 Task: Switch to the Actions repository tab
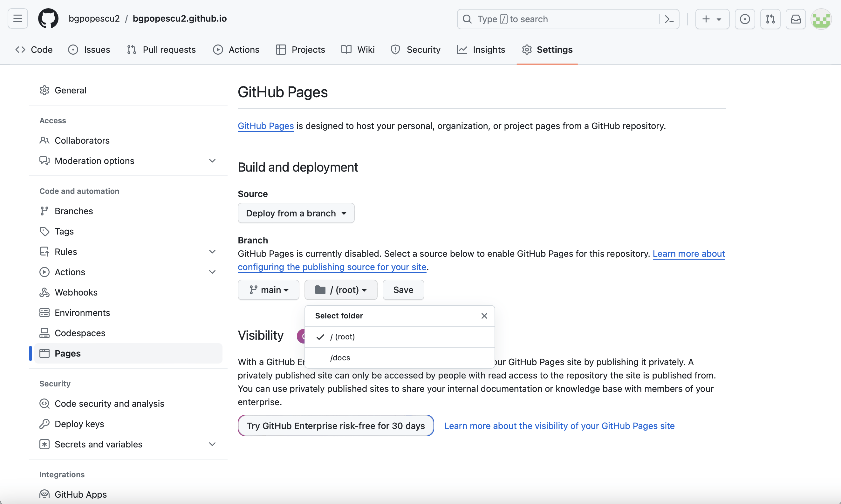pos(236,50)
